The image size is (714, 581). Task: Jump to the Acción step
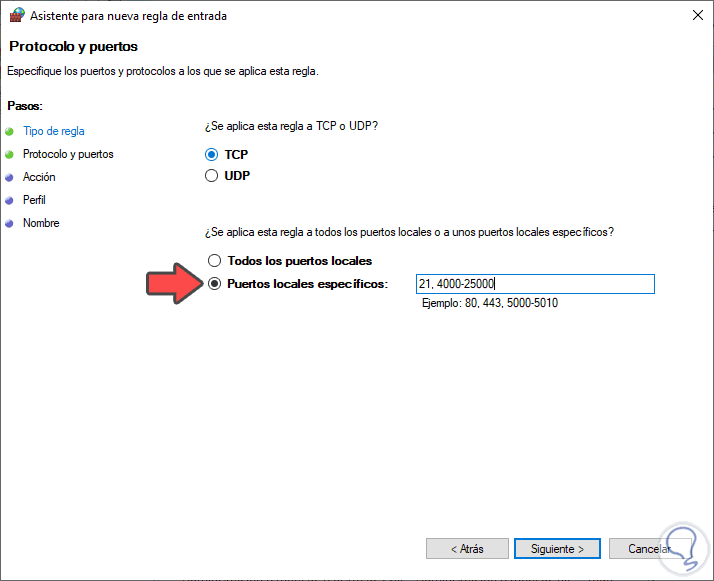[x=39, y=177]
